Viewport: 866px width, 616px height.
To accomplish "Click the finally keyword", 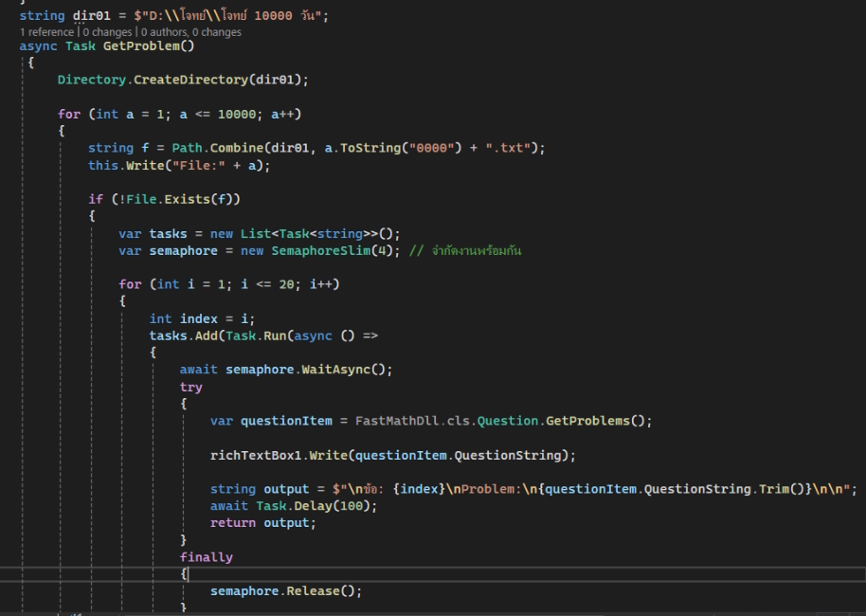I will point(206,557).
